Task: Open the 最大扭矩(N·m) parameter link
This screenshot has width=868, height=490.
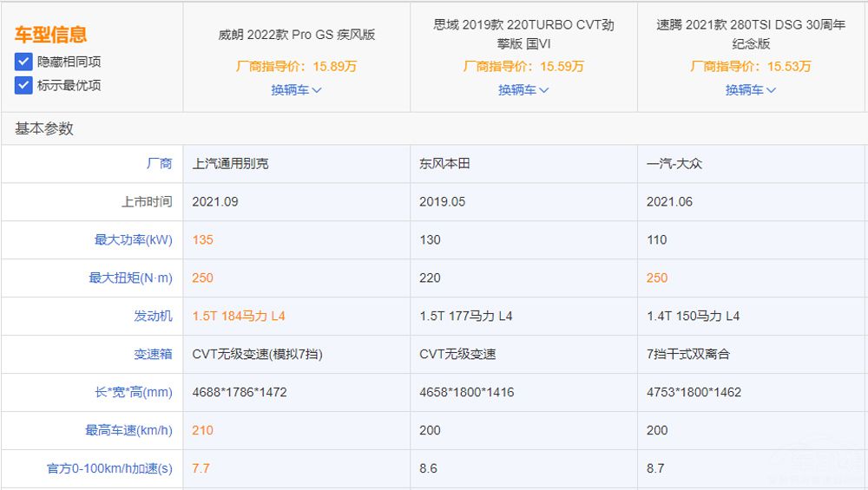Action: click(x=130, y=278)
